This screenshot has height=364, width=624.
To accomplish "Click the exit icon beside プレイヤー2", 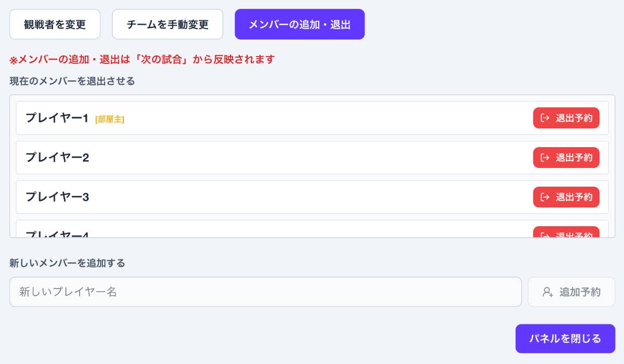I will point(545,158).
